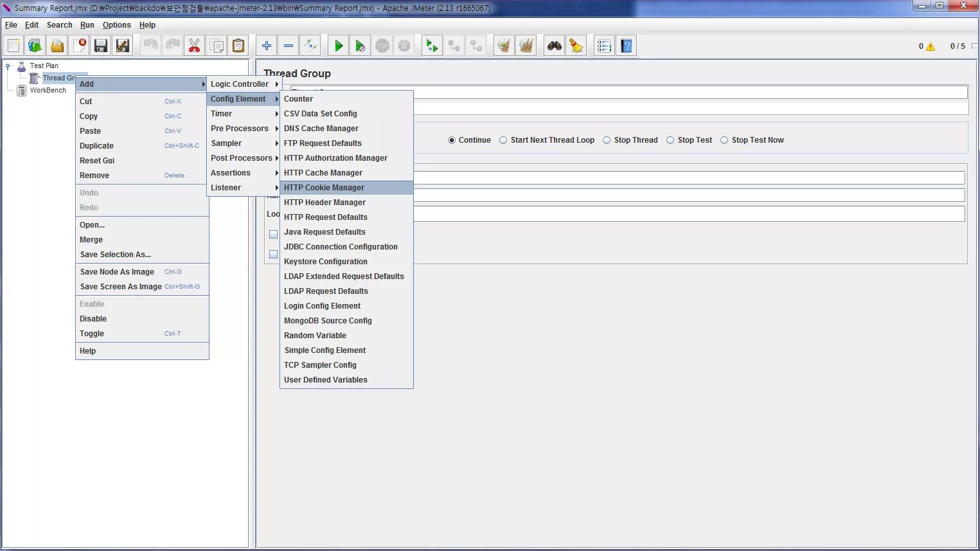Screen dimensions: 980x551
Task: Click the Paste clipboard icon
Action: 238,46
